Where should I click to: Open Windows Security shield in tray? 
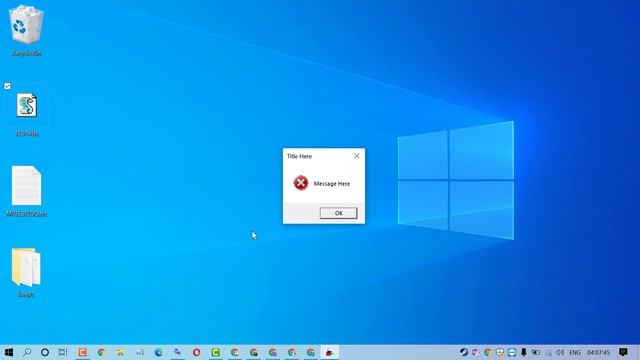pyautogui.click(x=500, y=352)
